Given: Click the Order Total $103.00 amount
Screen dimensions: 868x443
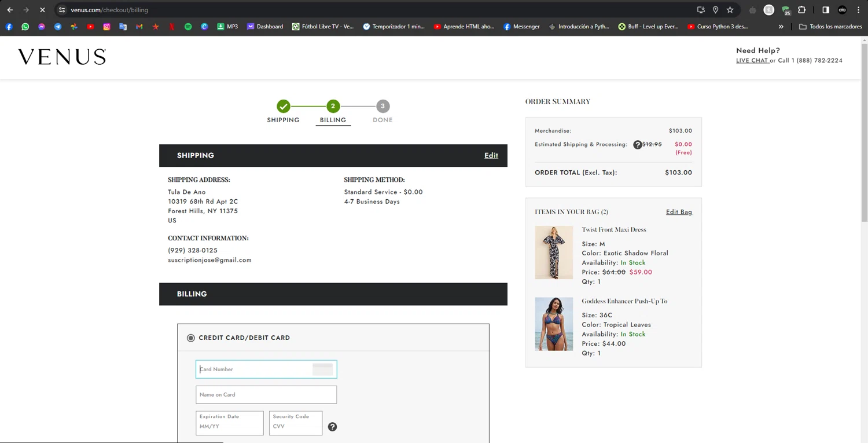Looking at the screenshot, I should [x=678, y=173].
